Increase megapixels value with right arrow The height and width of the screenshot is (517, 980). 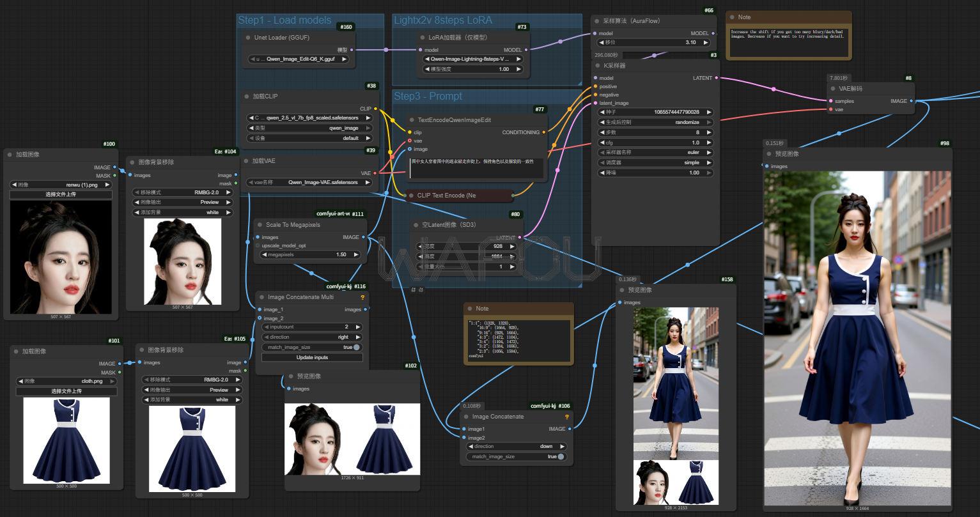pos(357,254)
